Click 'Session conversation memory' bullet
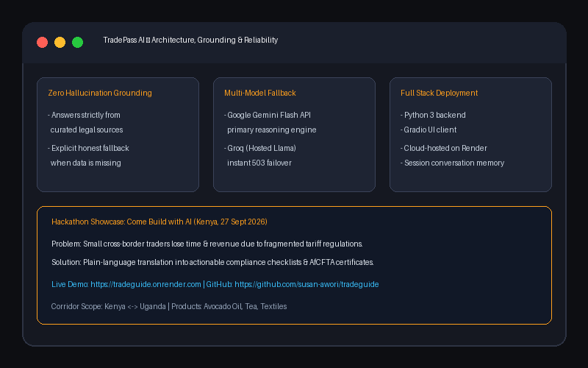The width and height of the screenshot is (588, 368). 452,163
